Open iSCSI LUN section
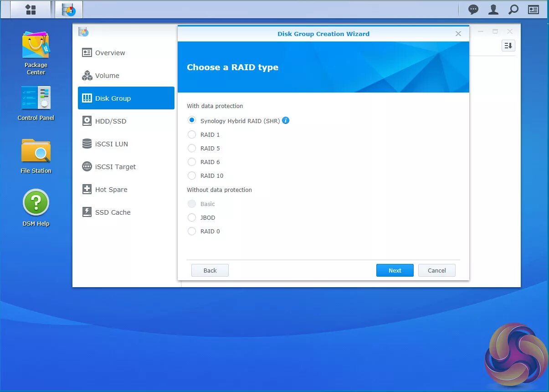The height and width of the screenshot is (392, 549). click(x=126, y=144)
